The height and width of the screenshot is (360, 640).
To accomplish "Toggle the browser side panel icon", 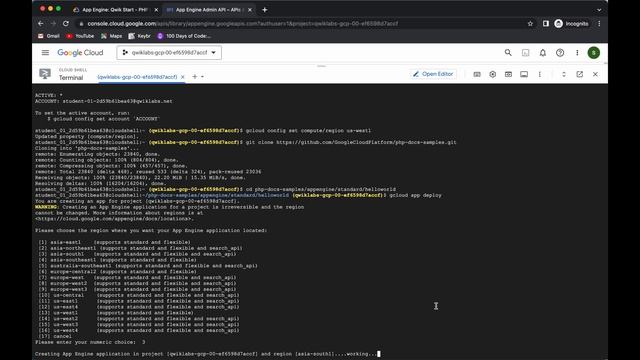I will point(546,24).
